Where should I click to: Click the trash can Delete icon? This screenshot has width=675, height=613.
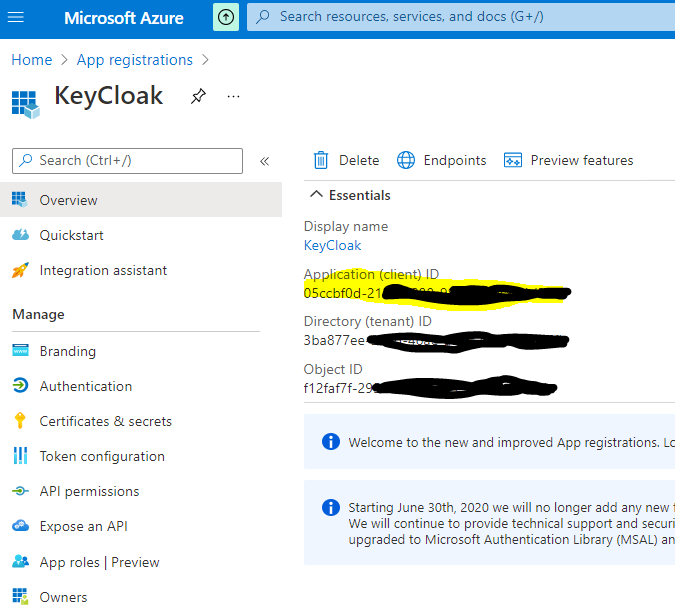click(321, 160)
